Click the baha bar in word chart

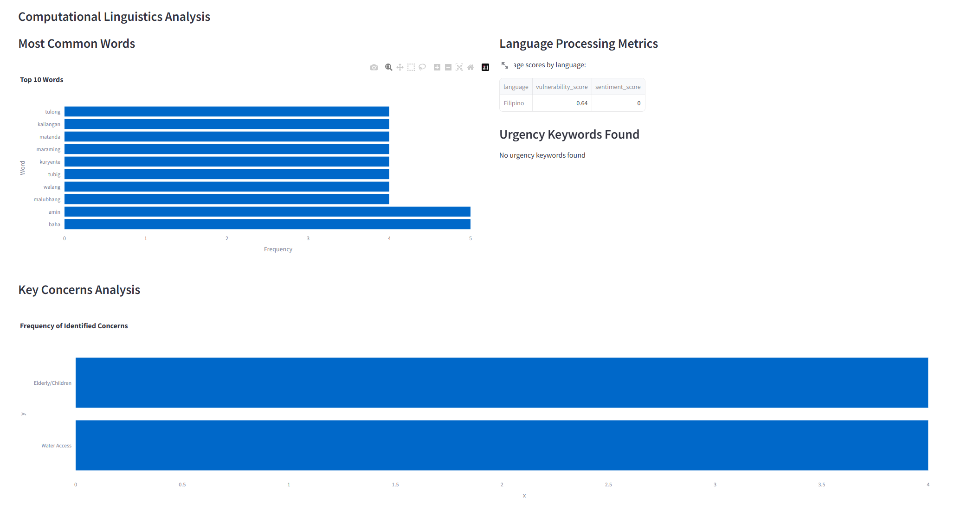click(x=267, y=224)
